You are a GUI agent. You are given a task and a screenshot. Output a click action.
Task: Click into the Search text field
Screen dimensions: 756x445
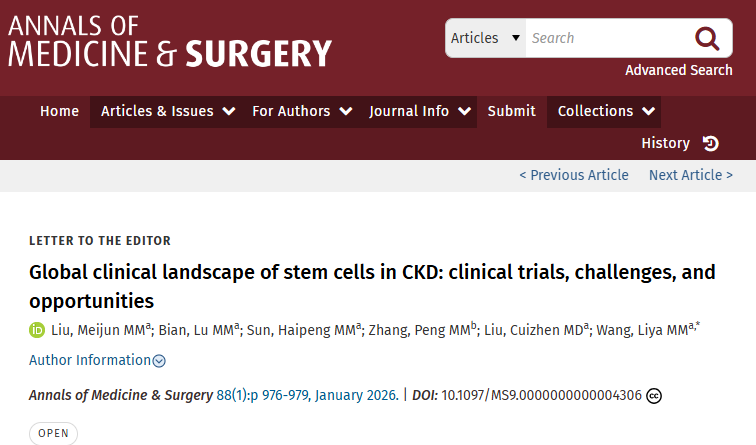coord(603,38)
